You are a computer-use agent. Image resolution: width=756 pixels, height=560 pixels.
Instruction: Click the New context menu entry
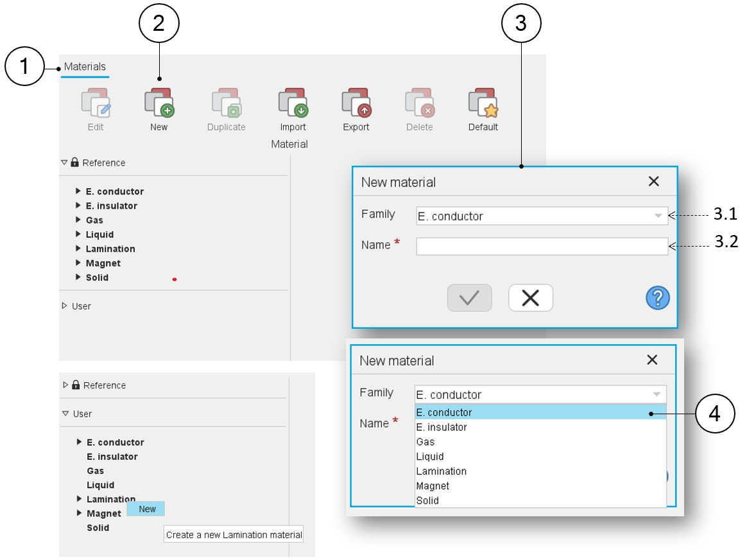146,509
